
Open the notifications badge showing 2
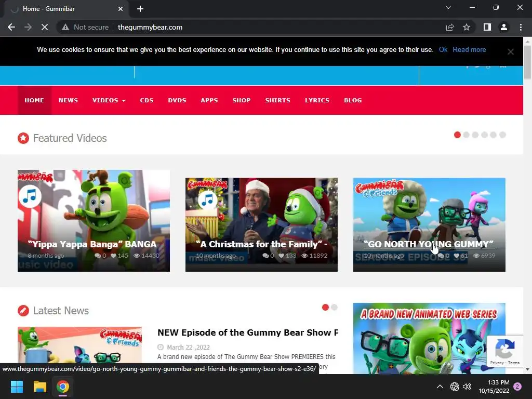click(517, 387)
